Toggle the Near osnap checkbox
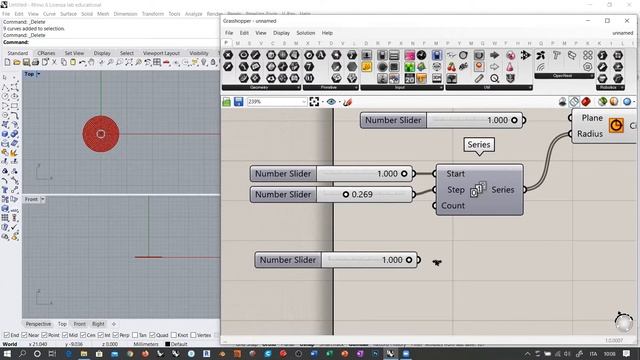 [24, 335]
